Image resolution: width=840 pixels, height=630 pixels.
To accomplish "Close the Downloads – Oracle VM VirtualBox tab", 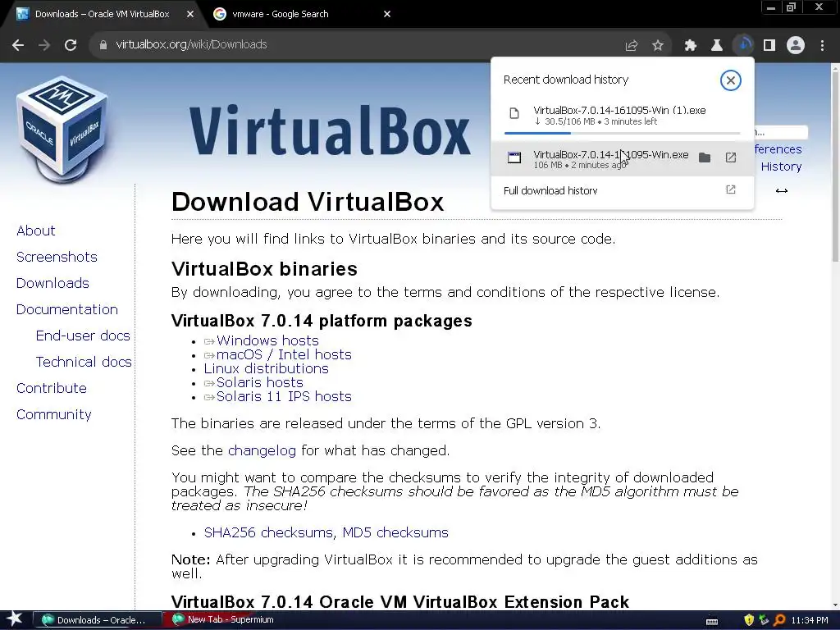I will [190, 15].
